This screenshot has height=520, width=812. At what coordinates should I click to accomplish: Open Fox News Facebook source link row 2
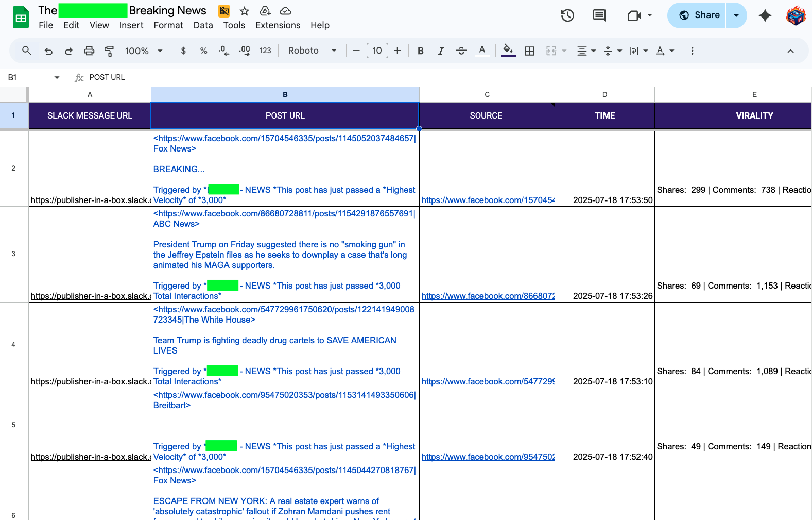(x=488, y=200)
